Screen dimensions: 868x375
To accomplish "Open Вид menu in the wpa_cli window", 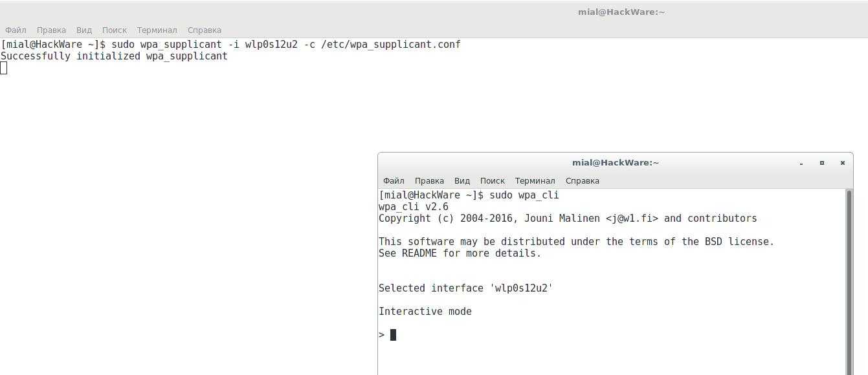I will pos(462,181).
